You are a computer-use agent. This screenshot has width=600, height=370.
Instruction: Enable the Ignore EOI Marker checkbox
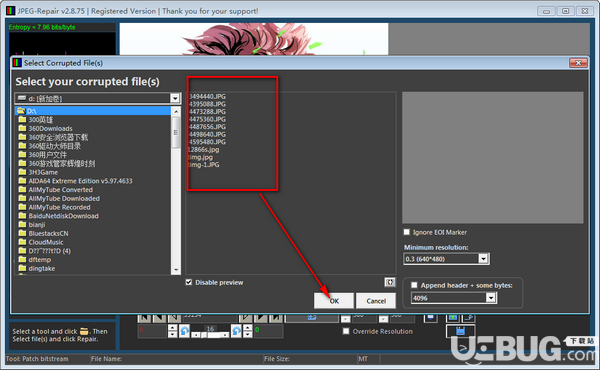(407, 232)
